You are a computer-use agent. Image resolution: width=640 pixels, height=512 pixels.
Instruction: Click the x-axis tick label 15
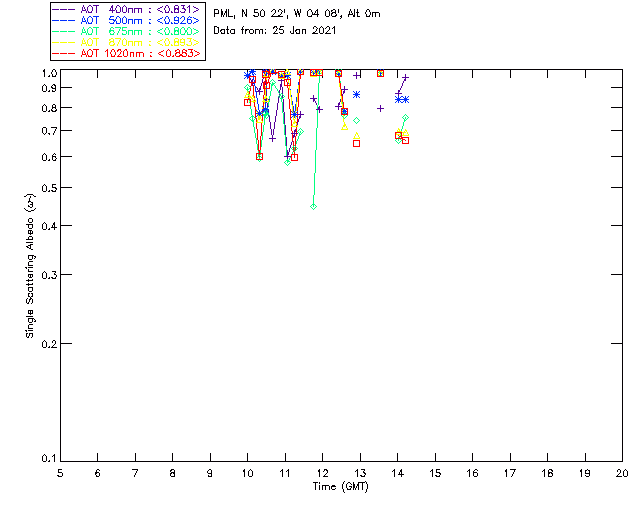pos(435,474)
